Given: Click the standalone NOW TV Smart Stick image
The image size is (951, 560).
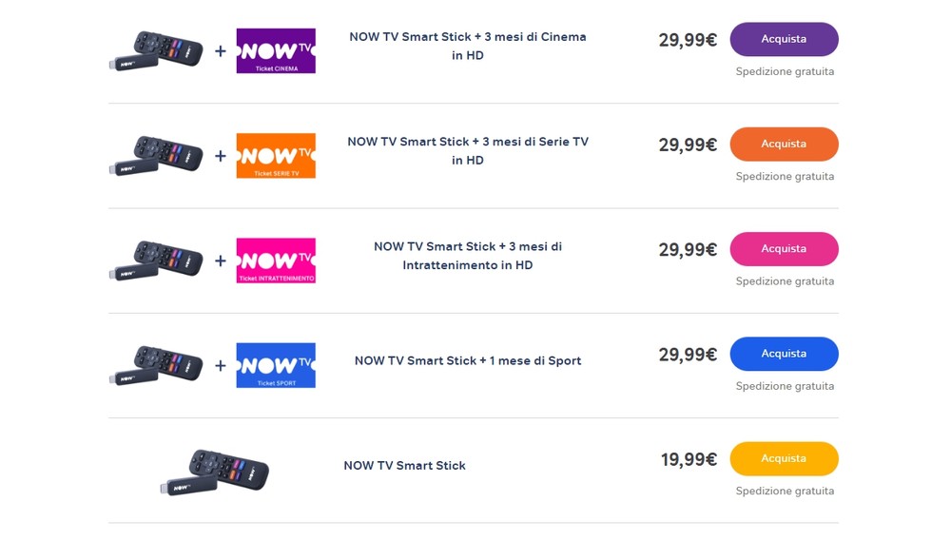Looking at the screenshot, I should click(x=215, y=473).
